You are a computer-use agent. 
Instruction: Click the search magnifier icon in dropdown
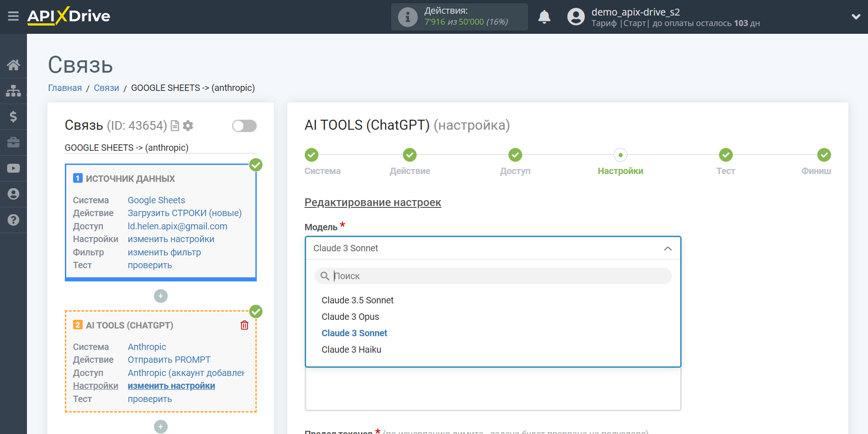325,276
